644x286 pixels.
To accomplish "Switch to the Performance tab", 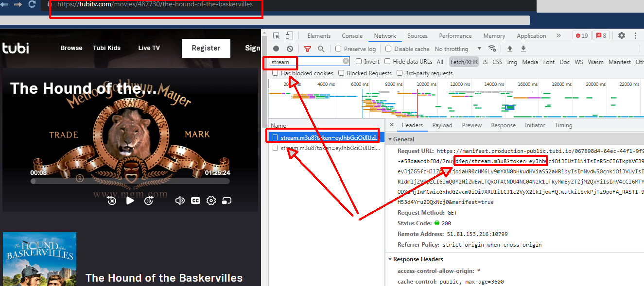I will (455, 35).
